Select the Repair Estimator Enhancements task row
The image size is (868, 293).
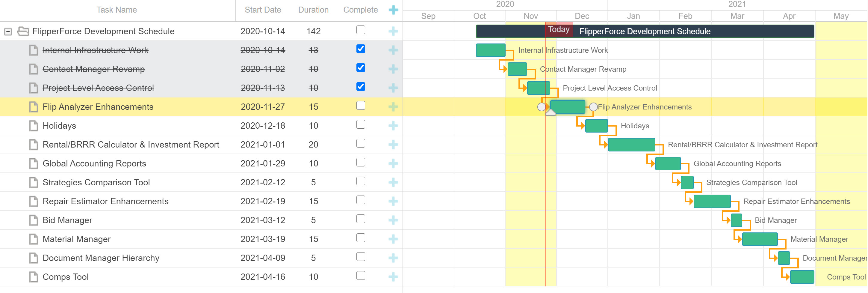click(x=202, y=202)
